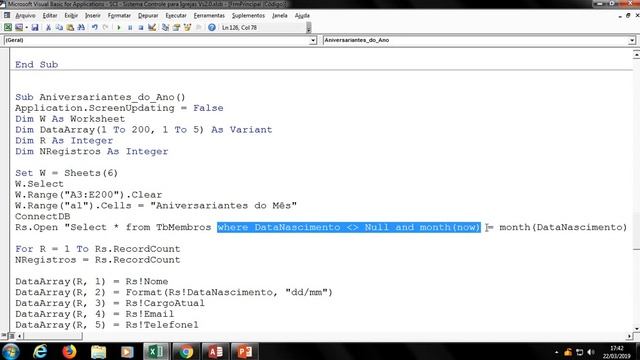Image resolution: width=640 pixels, height=360 pixels.
Task: Copy selection using toolbar copy icon
Action: tap(59, 27)
